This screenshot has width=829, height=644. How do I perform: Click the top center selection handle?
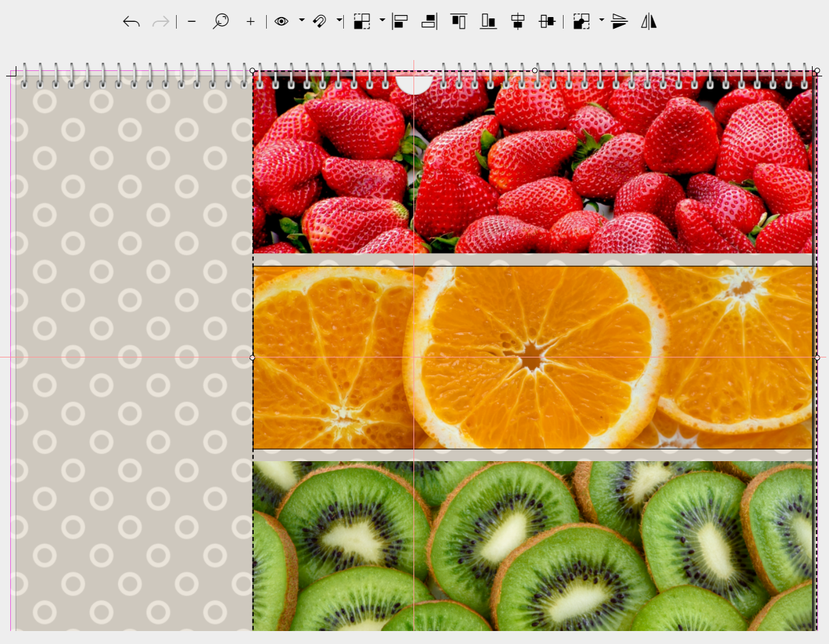point(534,70)
